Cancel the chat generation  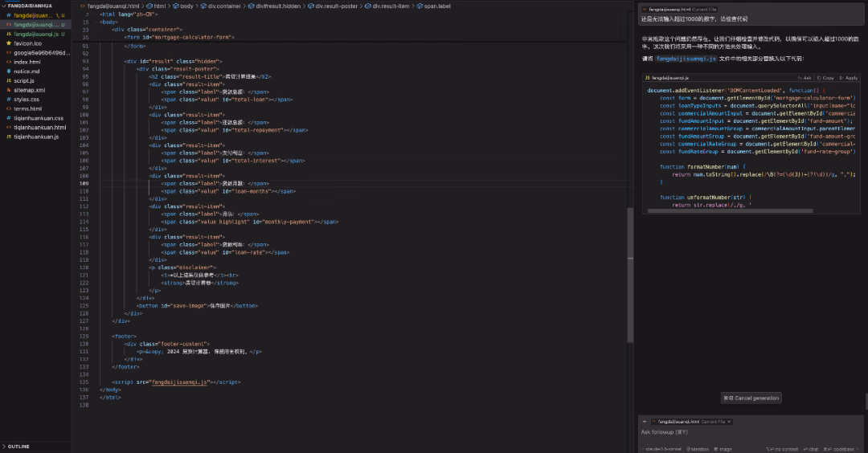[x=751, y=398]
